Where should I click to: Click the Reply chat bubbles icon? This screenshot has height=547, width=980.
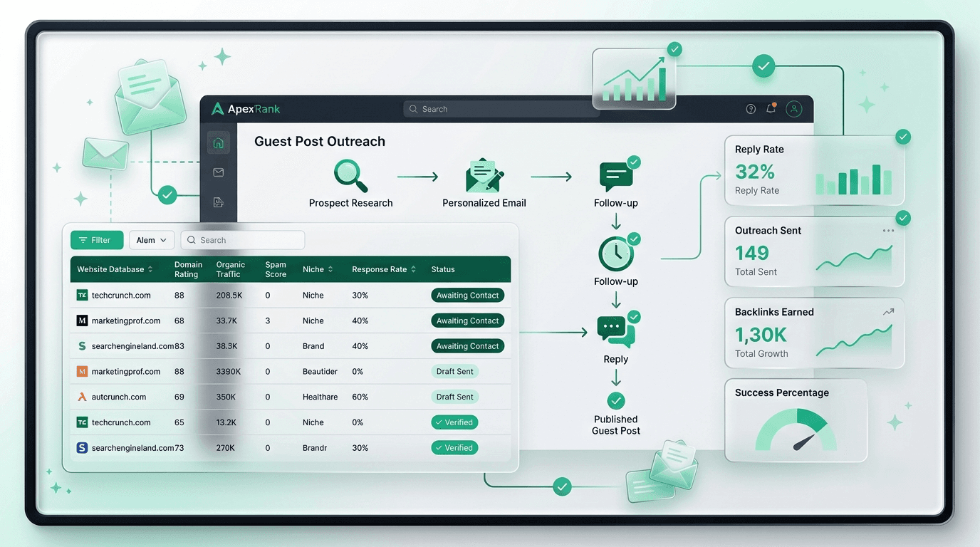(616, 331)
